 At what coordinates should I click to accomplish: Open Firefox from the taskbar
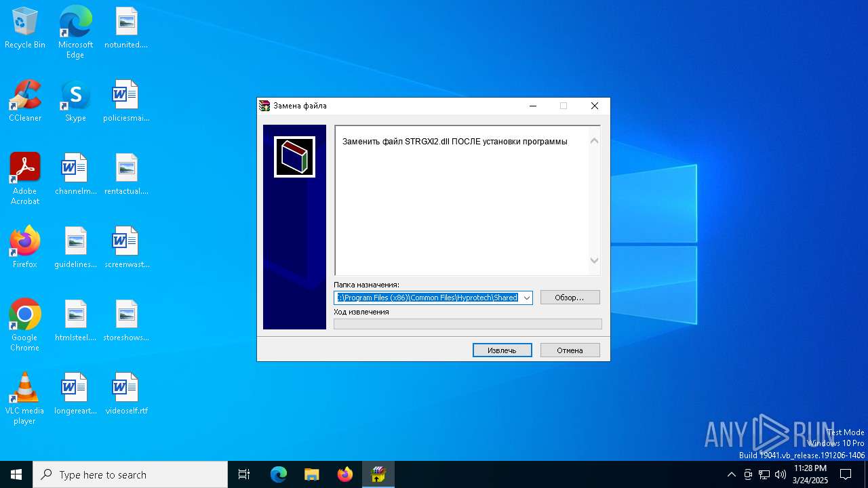tap(345, 474)
